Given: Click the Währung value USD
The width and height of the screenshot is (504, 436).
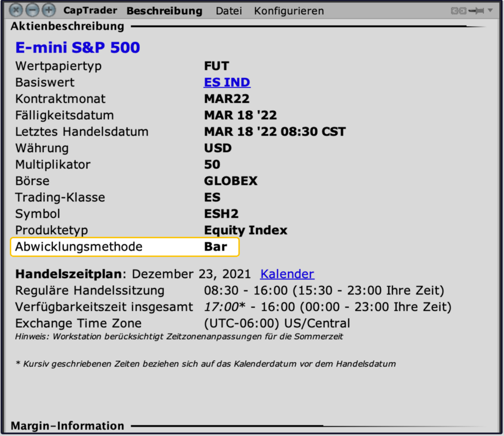Looking at the screenshot, I should pos(218,148).
